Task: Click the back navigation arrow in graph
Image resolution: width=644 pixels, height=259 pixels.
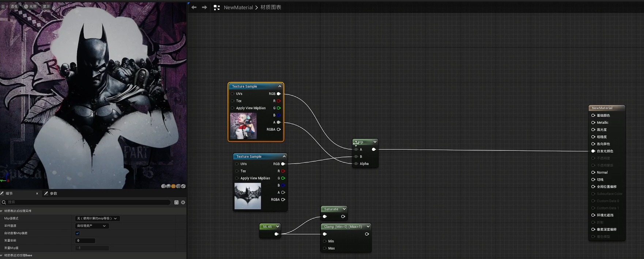Action: pyautogui.click(x=194, y=7)
